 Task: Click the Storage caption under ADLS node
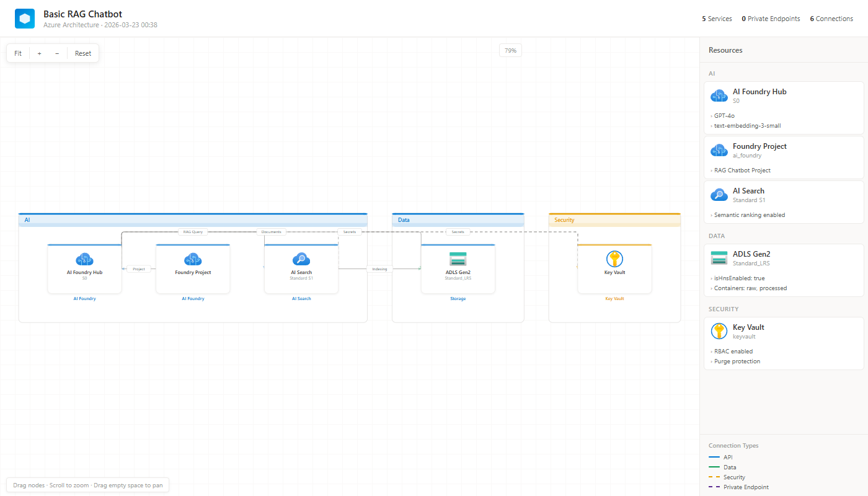(x=458, y=299)
